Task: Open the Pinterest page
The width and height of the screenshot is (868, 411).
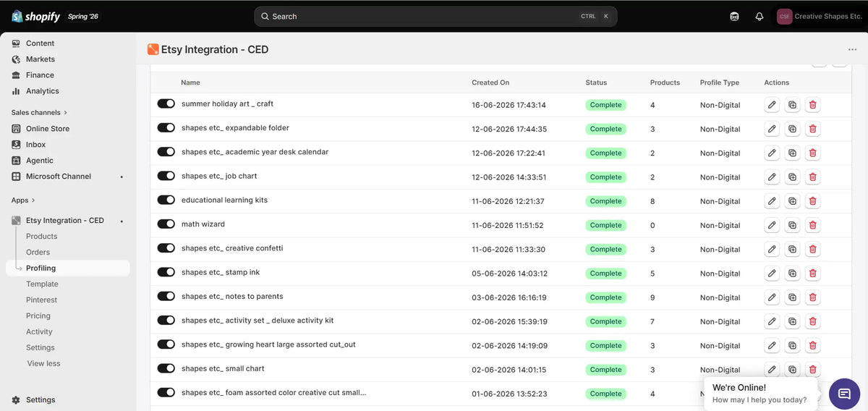Action: (x=41, y=300)
